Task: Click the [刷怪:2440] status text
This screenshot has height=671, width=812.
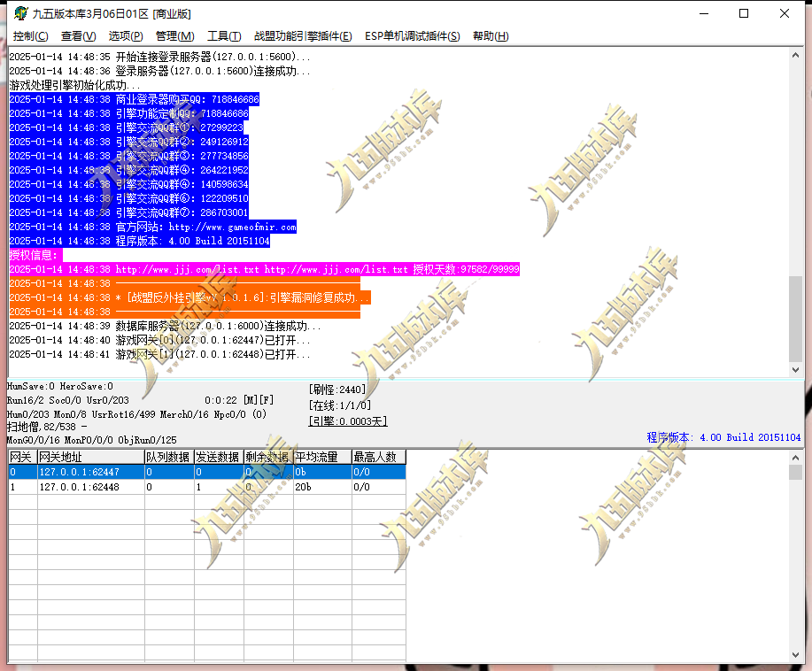Action: [337, 389]
